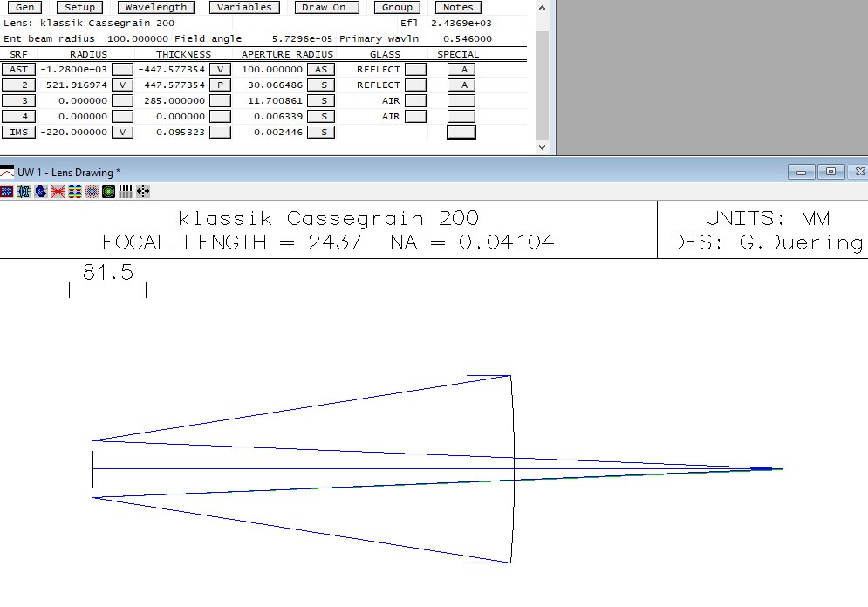
Task: Show the green point spread function icon
Action: pyautogui.click(x=108, y=192)
